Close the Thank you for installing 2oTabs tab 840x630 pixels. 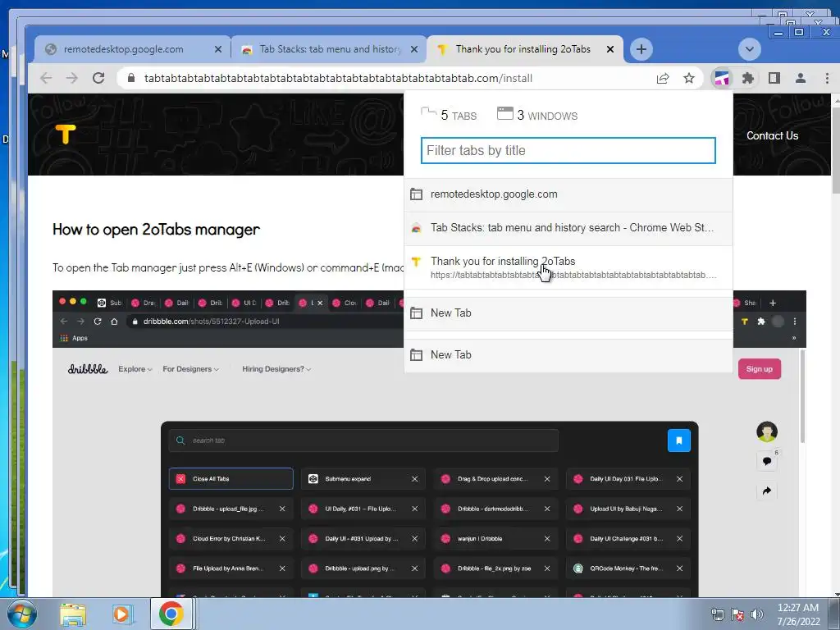click(x=610, y=49)
